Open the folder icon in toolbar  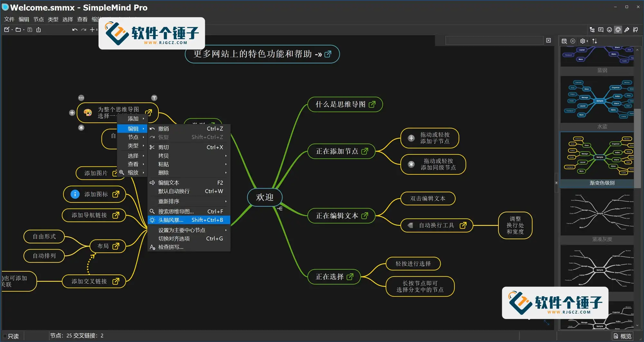tap(18, 30)
